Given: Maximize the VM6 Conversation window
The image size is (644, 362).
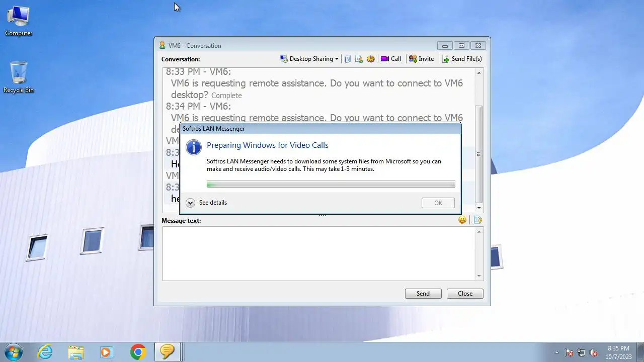Looking at the screenshot, I should [461, 45].
